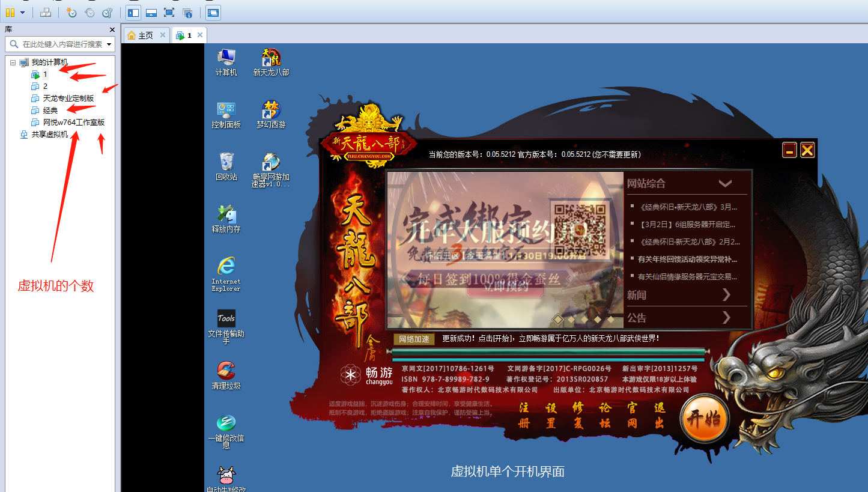Open the 一键修改信息 desktop icon
This screenshot has height=492, width=868.
(226, 431)
